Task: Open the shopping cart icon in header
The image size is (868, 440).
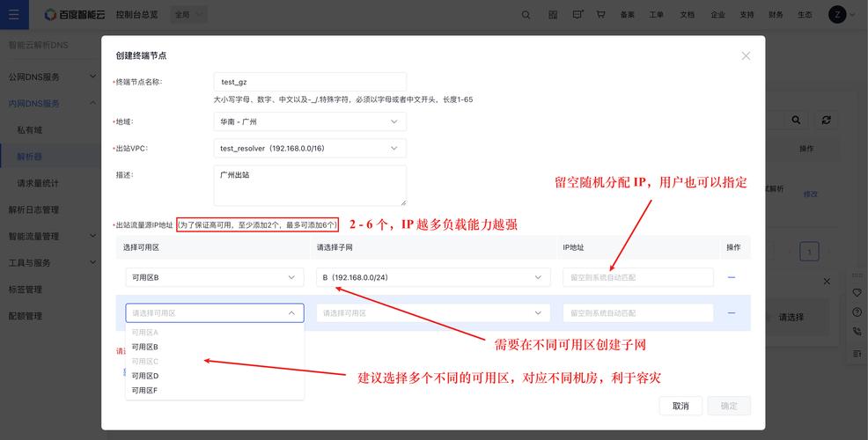Action: click(600, 15)
